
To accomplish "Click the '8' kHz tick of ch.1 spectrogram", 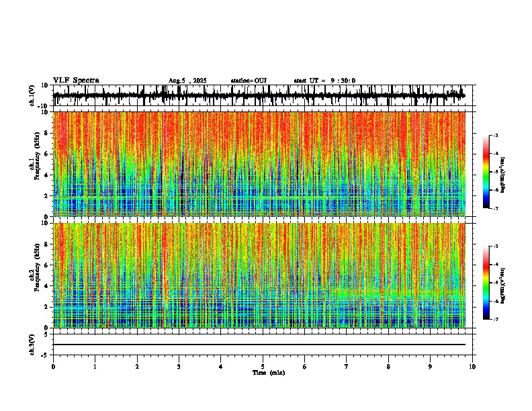I will (47, 133).
